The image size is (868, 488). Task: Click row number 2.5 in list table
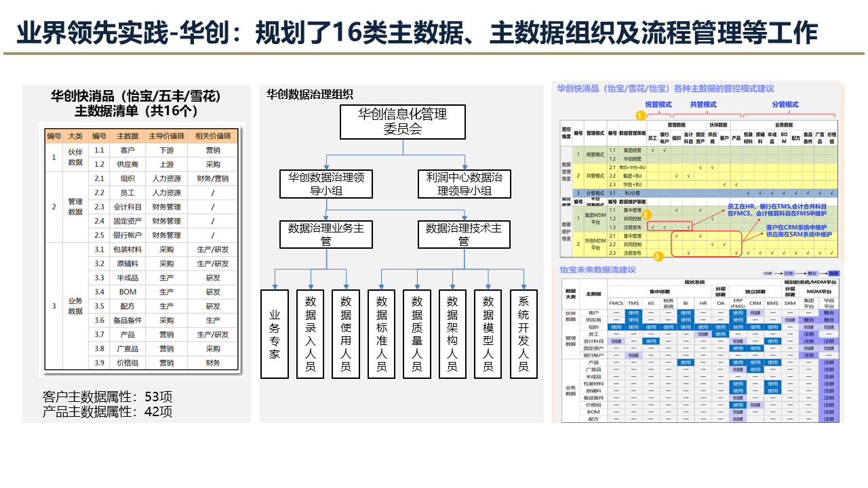99,235
